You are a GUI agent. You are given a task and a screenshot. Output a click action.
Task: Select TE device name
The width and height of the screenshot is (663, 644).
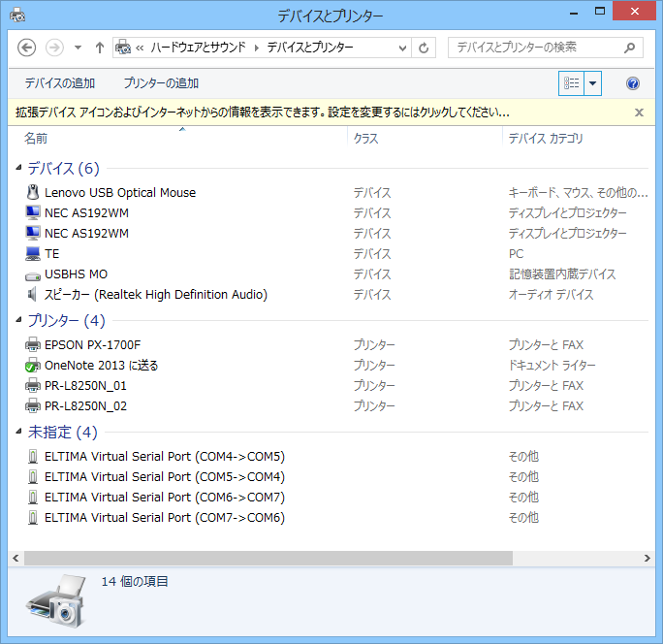point(52,253)
